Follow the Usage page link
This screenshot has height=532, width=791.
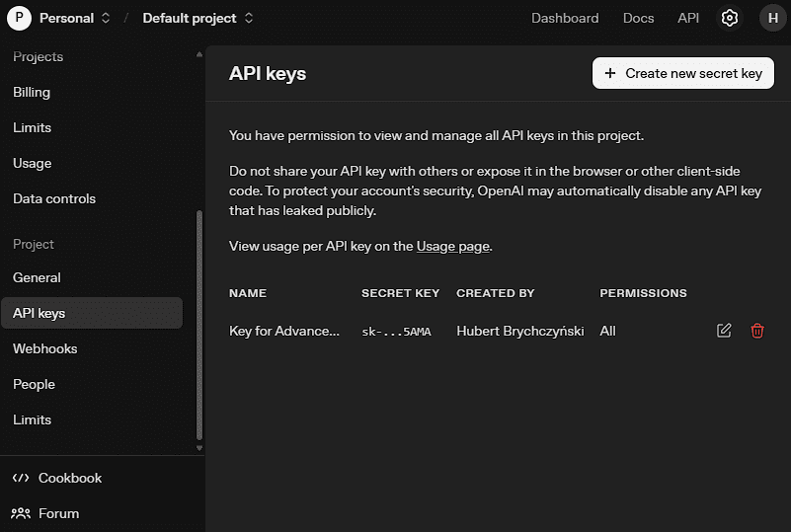pos(452,246)
